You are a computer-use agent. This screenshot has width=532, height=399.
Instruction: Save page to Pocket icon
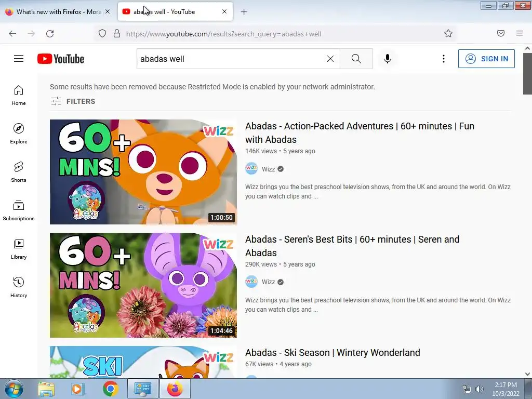click(x=501, y=33)
